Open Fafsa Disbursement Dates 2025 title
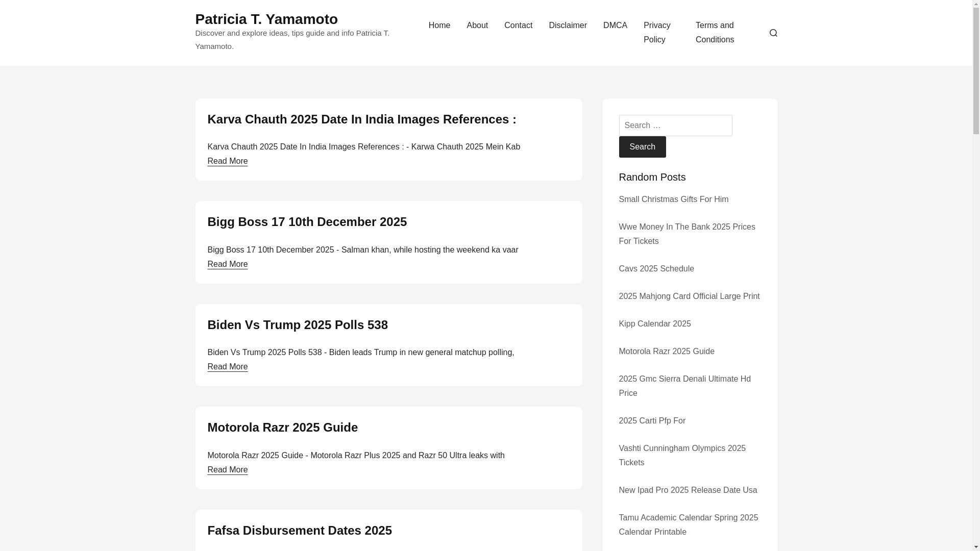980x551 pixels. click(x=299, y=531)
